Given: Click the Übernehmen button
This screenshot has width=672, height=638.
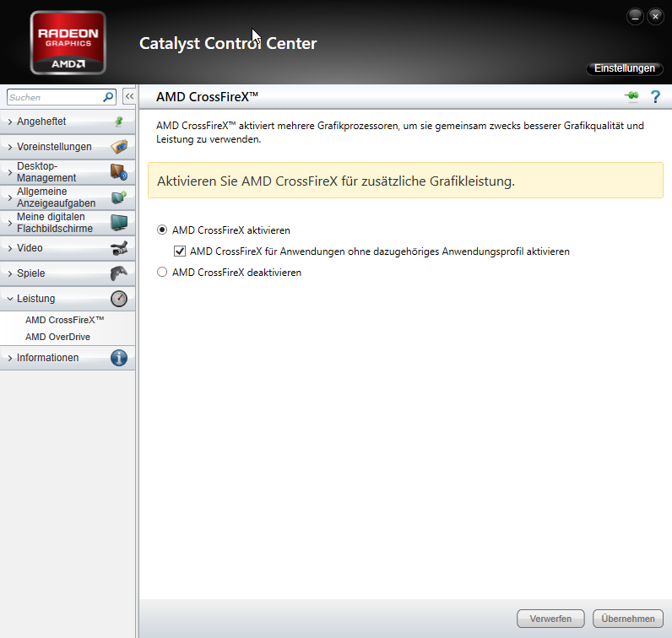Looking at the screenshot, I should tap(628, 619).
